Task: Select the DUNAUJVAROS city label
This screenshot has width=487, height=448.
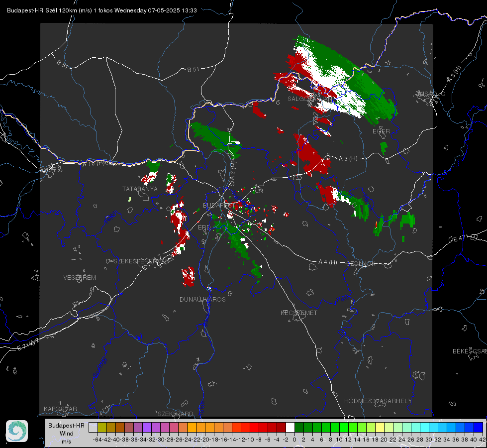Action: click(x=202, y=299)
